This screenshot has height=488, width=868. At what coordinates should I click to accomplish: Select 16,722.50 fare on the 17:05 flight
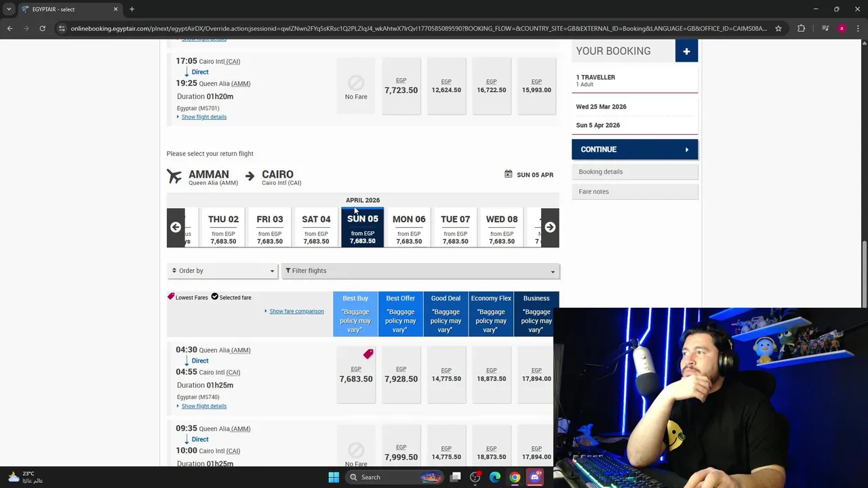click(x=491, y=86)
